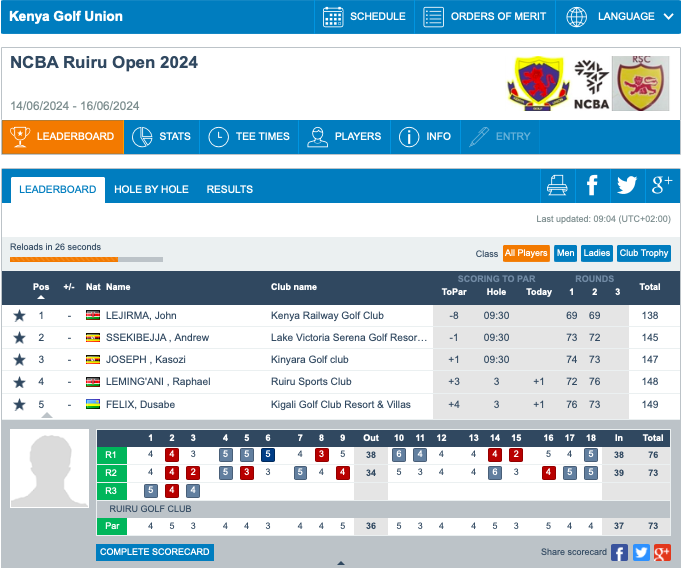Expand the Language dropdown chevron

pos(668,17)
